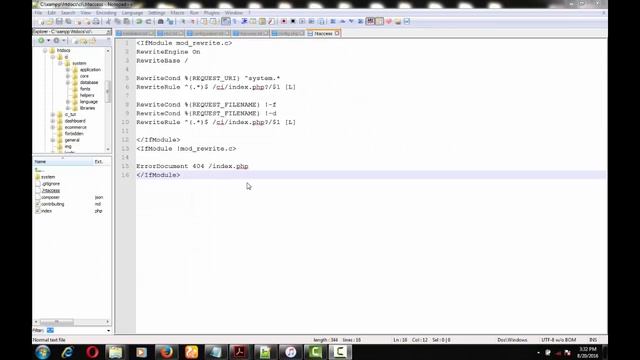
Task: Expand the ecommerce folder node
Action: 53,127
